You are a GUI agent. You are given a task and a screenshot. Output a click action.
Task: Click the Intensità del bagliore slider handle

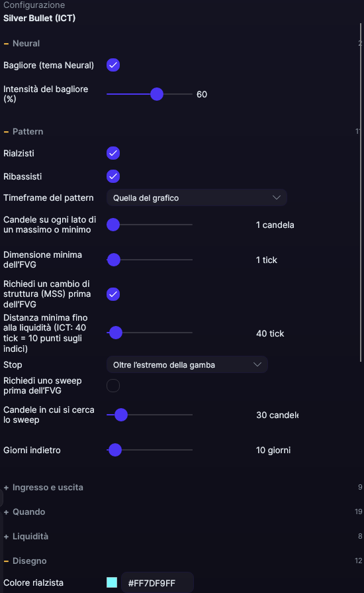(157, 94)
